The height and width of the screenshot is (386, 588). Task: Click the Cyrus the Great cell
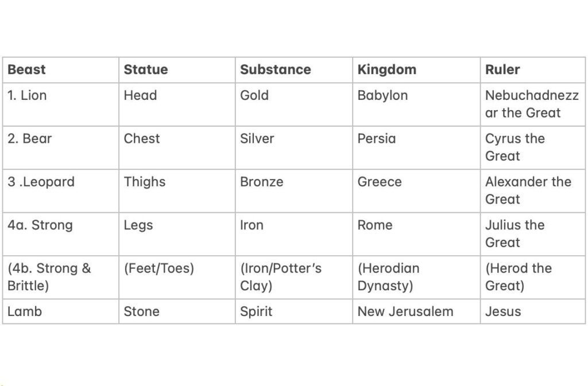(514, 147)
